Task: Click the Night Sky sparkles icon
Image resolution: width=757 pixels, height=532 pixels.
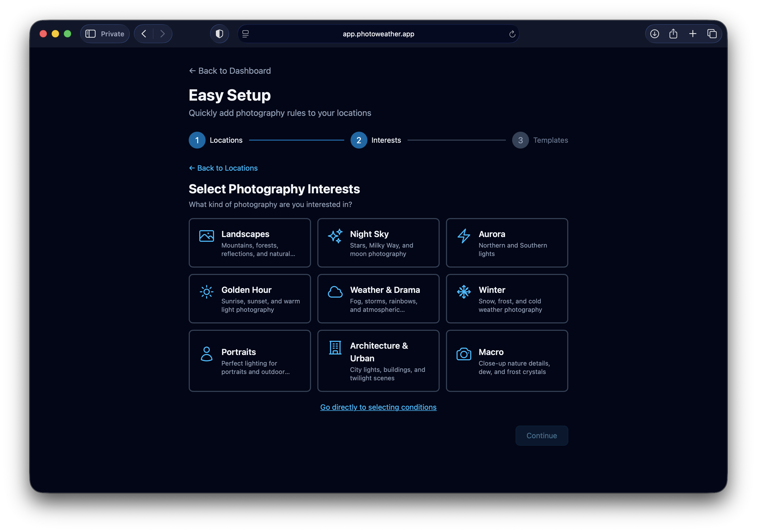Action: (335, 235)
